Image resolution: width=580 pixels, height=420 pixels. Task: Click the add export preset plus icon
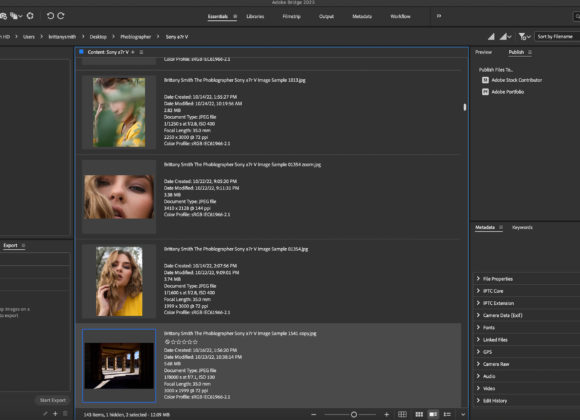[x=55, y=414]
